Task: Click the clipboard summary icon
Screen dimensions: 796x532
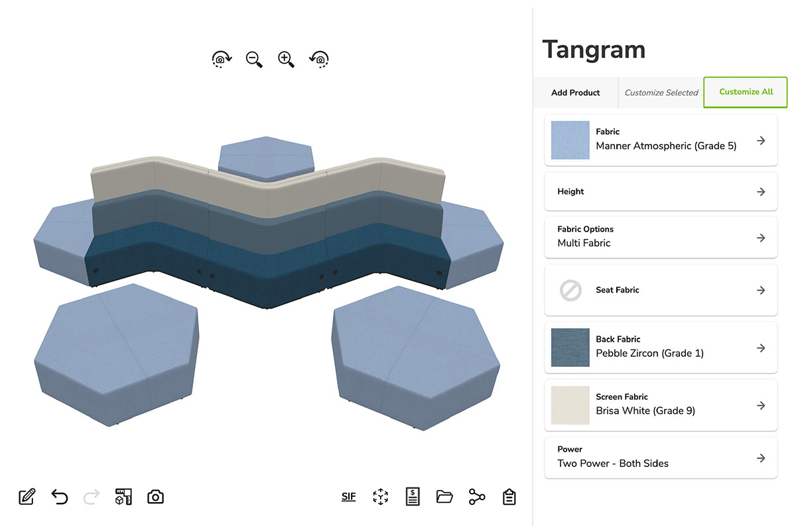Action: pyautogui.click(x=509, y=497)
